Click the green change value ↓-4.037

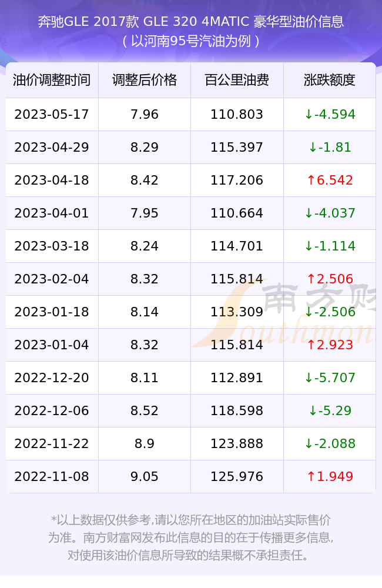(330, 213)
